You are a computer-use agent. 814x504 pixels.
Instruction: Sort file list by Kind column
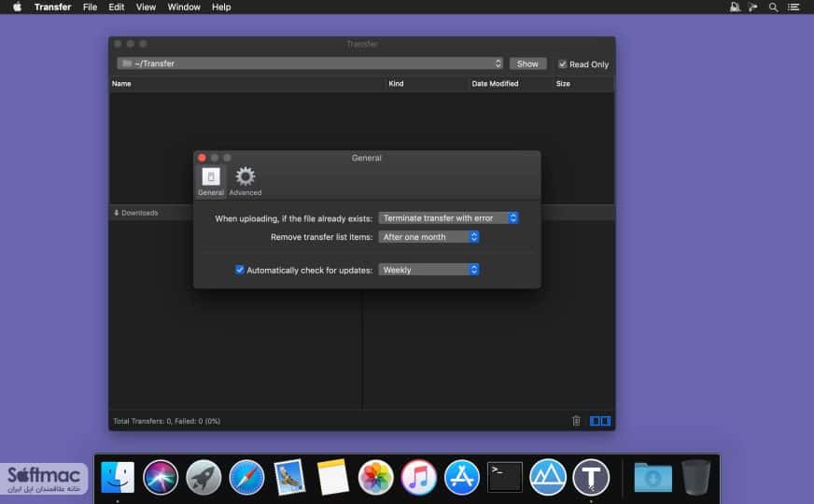[396, 84]
